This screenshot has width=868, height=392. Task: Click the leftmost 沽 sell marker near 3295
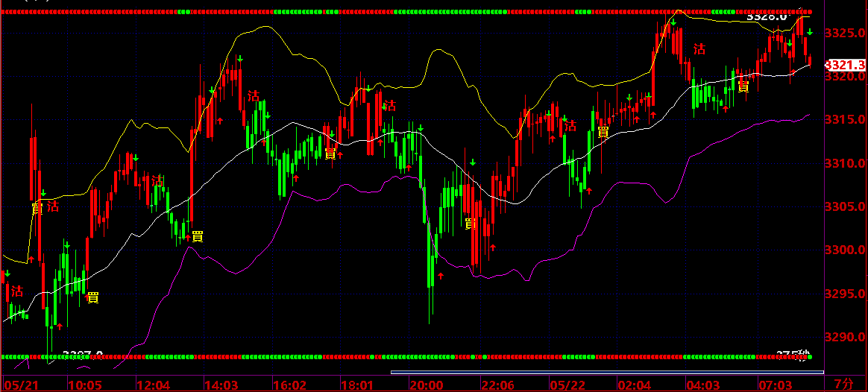[x=18, y=290]
